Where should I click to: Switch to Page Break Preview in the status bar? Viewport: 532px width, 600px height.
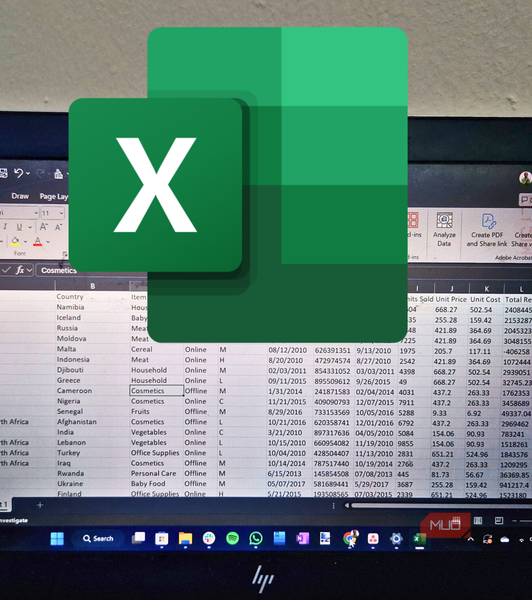click(499, 520)
